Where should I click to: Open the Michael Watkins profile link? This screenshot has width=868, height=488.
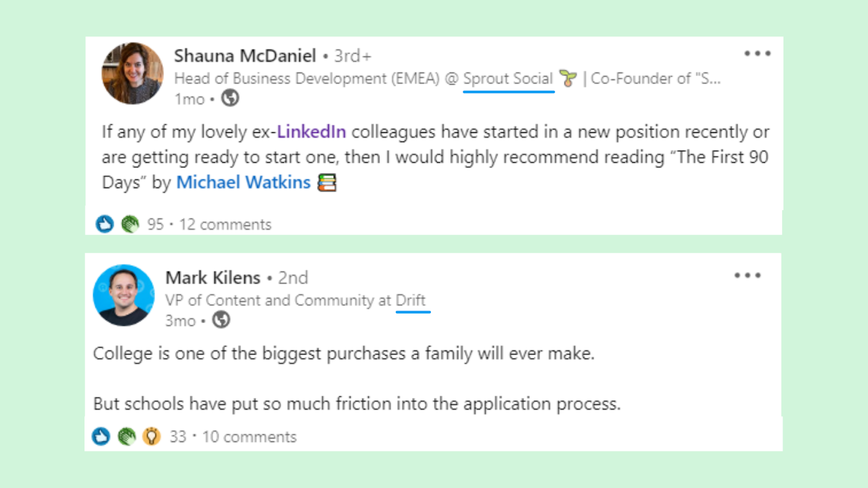click(x=243, y=182)
